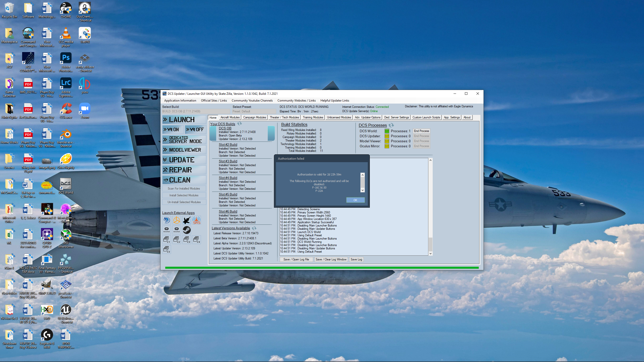Open Community Youtube Channels menu
Image resolution: width=644 pixels, height=362 pixels.
coord(252,101)
